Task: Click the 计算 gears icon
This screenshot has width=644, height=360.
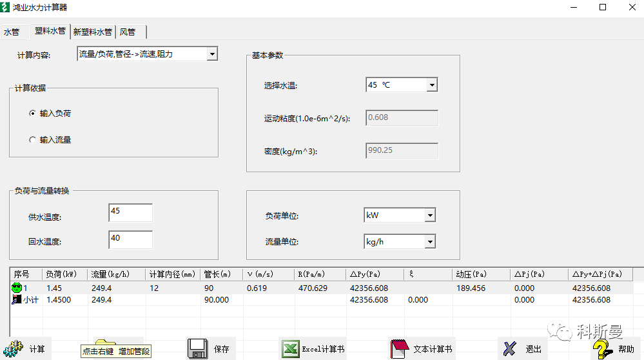Action: click(13, 348)
